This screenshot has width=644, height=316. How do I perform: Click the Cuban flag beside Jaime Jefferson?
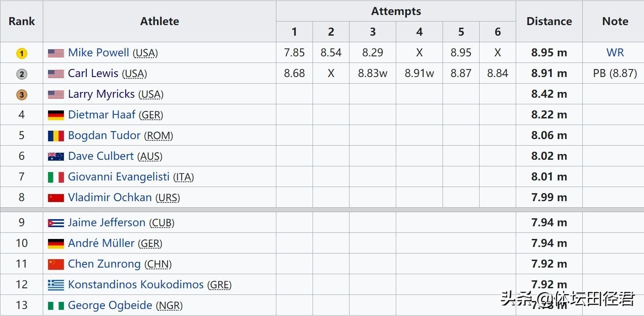(x=56, y=223)
